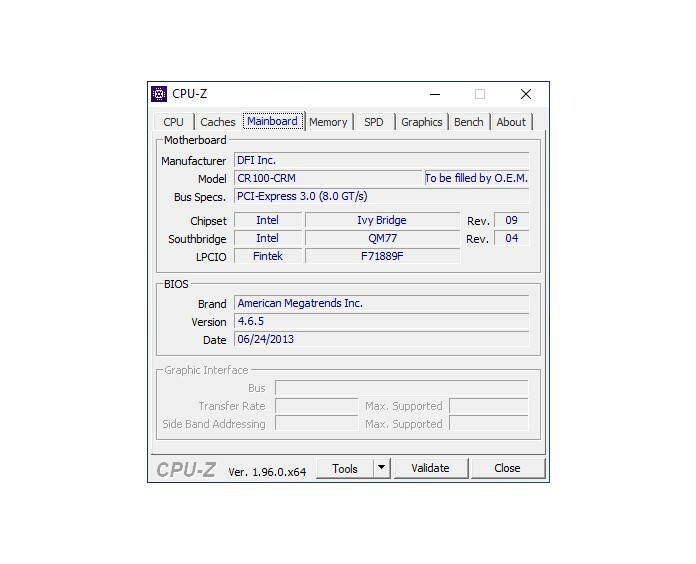
Task: Click the Ivy Bridge chipset field
Action: click(382, 220)
